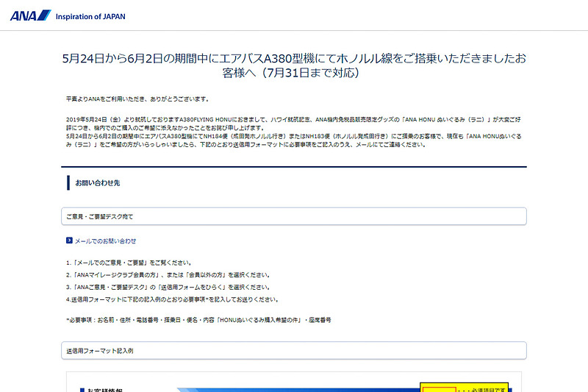588x392 pixels.
Task: Click step 3 送信用フォームをひらく text
Action: pos(168,288)
